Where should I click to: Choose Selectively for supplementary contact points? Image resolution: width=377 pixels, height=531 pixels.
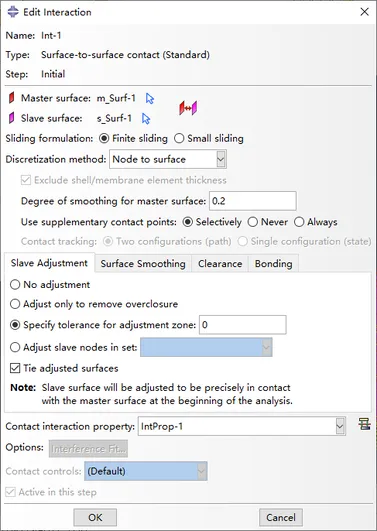tap(212, 222)
